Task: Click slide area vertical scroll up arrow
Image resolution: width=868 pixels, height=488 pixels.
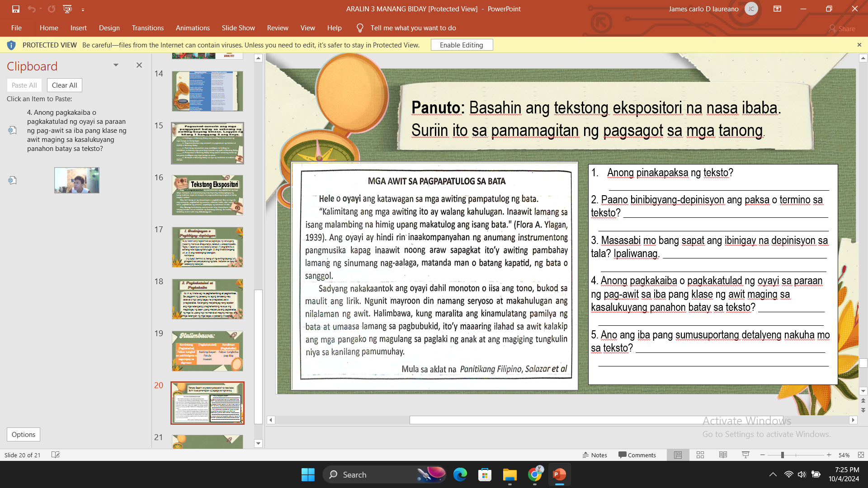Action: [863, 58]
